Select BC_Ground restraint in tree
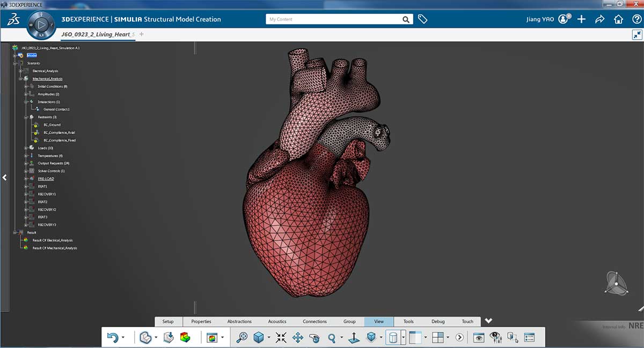 [52, 125]
